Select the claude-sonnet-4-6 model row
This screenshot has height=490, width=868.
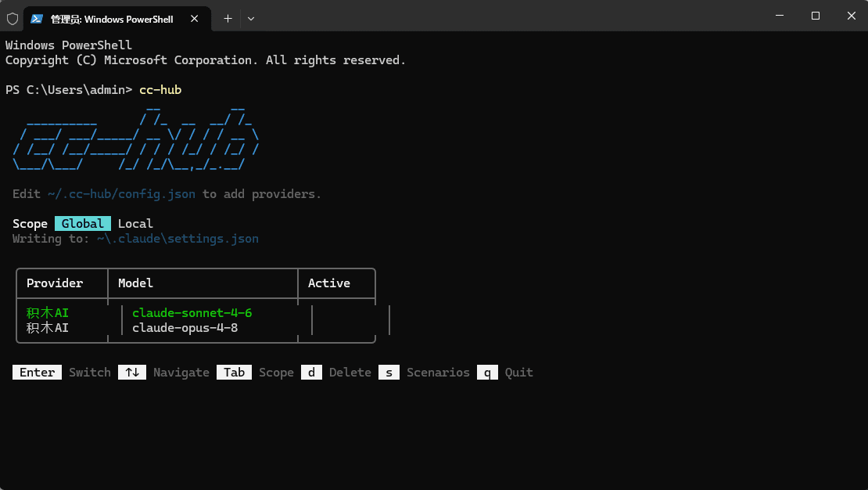(192, 312)
